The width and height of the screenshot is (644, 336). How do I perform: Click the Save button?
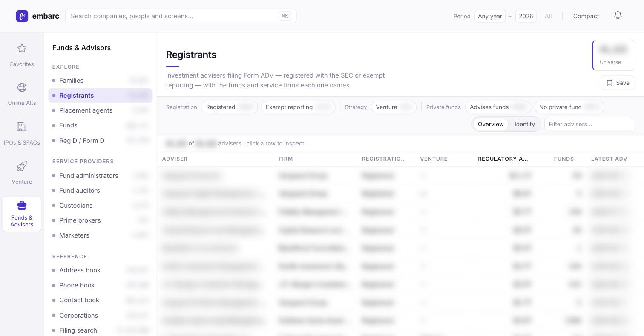click(618, 83)
